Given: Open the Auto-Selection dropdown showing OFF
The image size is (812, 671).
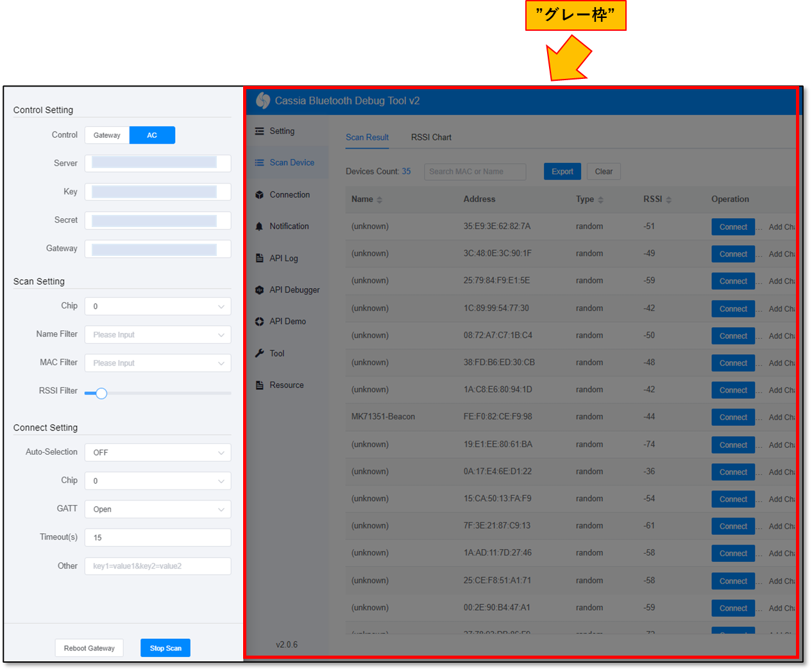Looking at the screenshot, I should [158, 453].
